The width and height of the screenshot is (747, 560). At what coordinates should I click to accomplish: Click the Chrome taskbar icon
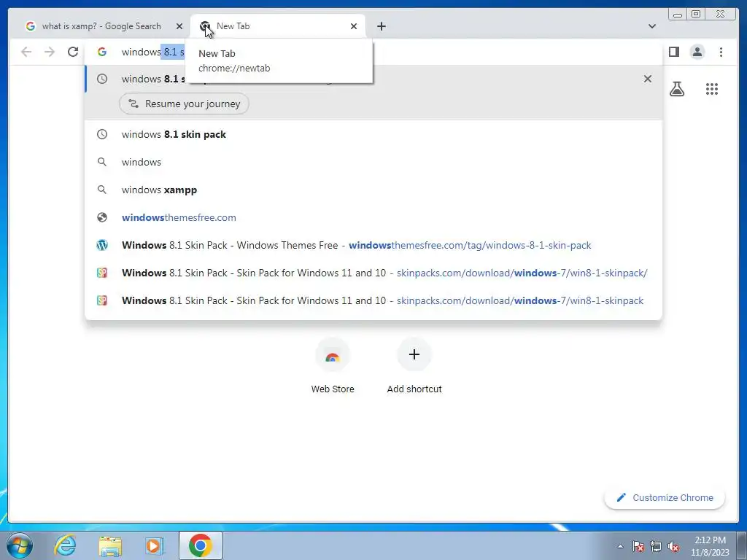coord(201,545)
